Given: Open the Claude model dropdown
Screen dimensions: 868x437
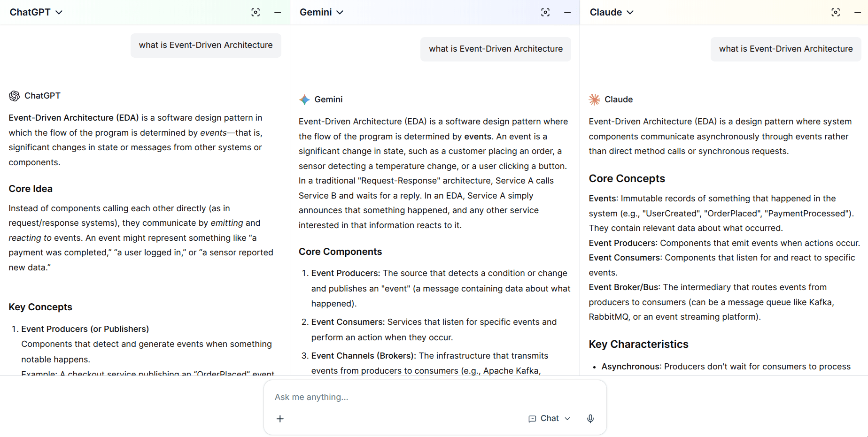Looking at the screenshot, I should tap(612, 12).
